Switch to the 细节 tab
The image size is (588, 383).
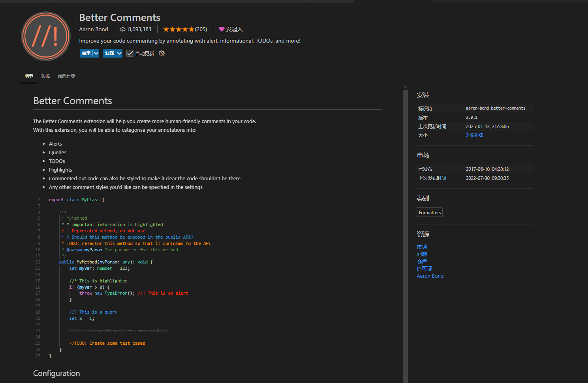[x=29, y=76]
